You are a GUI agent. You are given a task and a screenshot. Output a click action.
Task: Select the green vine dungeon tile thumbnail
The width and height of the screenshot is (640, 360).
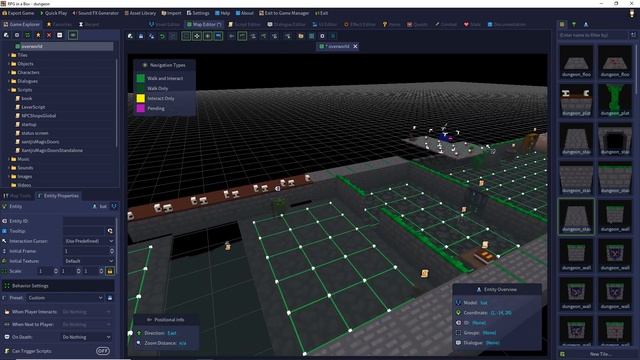point(615,100)
